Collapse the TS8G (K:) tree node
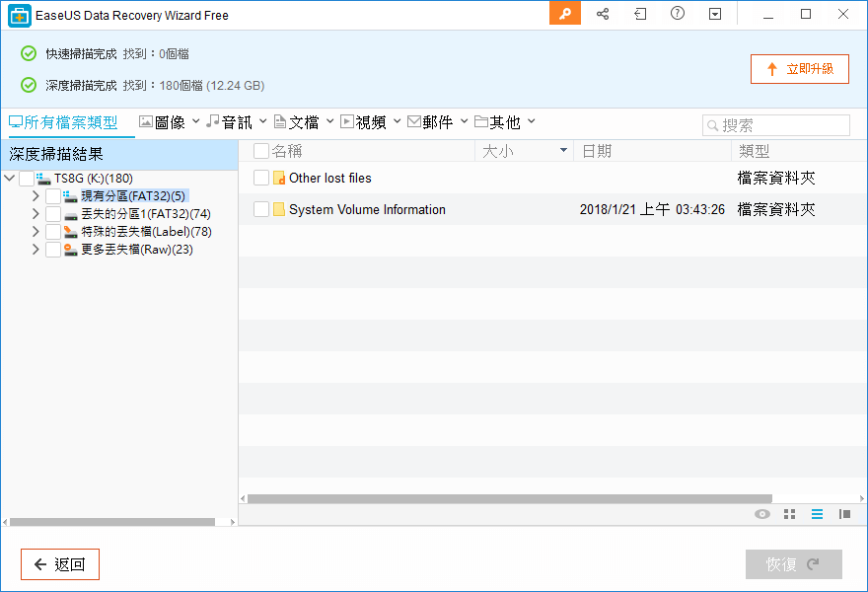 coord(10,179)
